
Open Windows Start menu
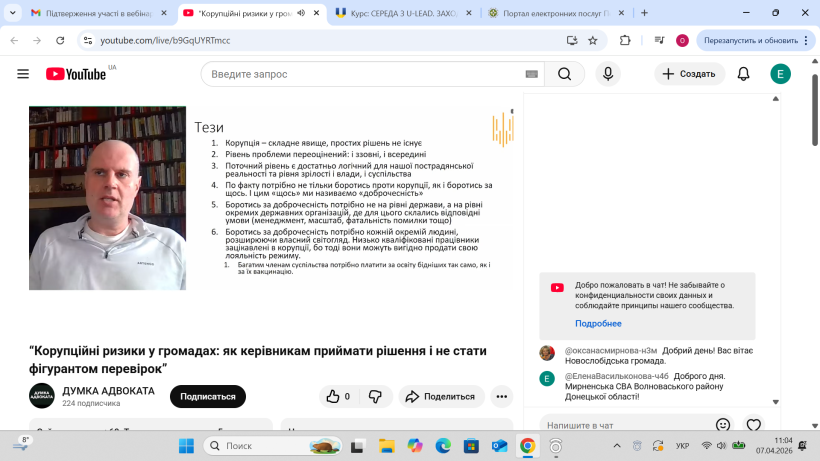click(x=186, y=446)
